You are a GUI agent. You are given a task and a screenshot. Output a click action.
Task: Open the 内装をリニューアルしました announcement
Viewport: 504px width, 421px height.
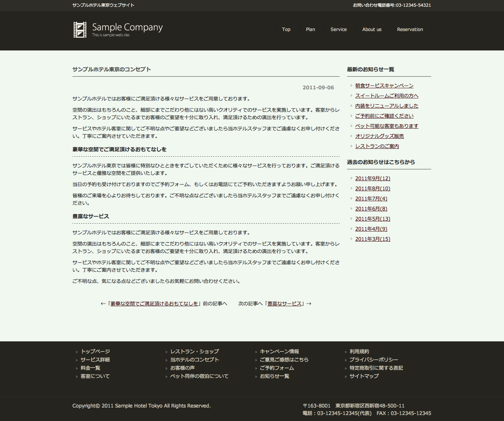pyautogui.click(x=387, y=106)
